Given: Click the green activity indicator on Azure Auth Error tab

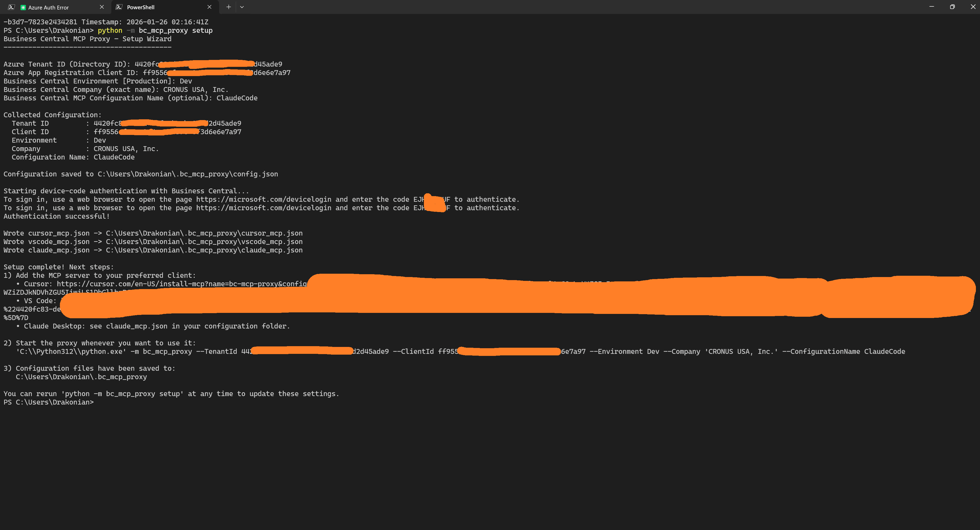Looking at the screenshot, I should click(x=24, y=7).
